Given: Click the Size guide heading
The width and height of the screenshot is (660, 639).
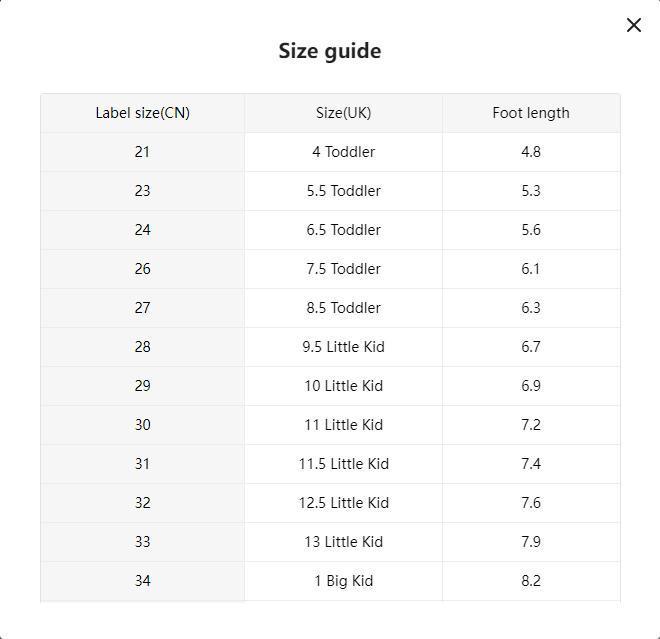Looking at the screenshot, I should (x=330, y=51).
